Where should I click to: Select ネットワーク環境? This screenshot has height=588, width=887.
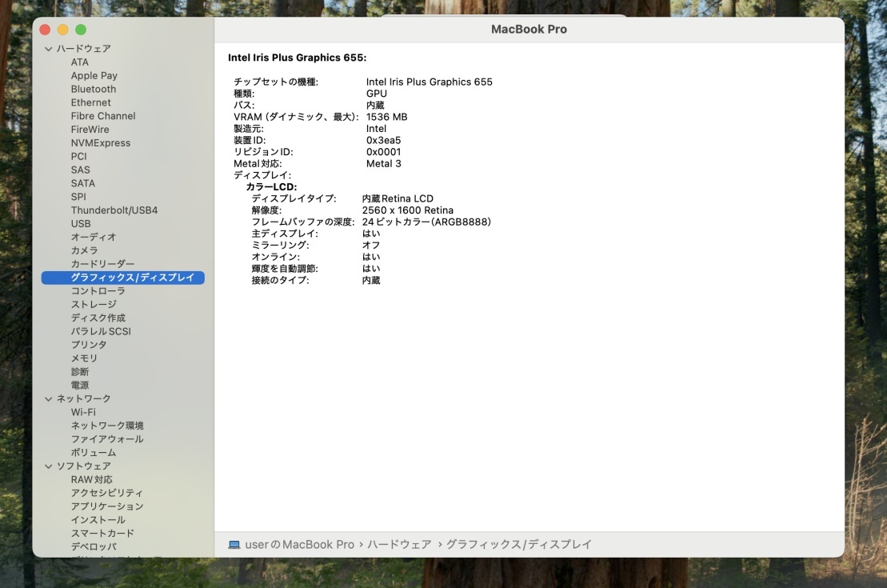pos(107,426)
